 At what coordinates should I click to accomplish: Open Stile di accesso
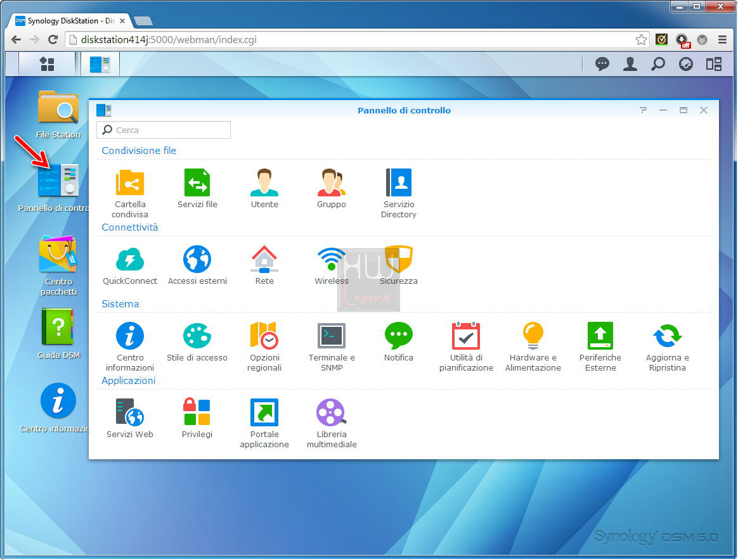click(x=197, y=342)
